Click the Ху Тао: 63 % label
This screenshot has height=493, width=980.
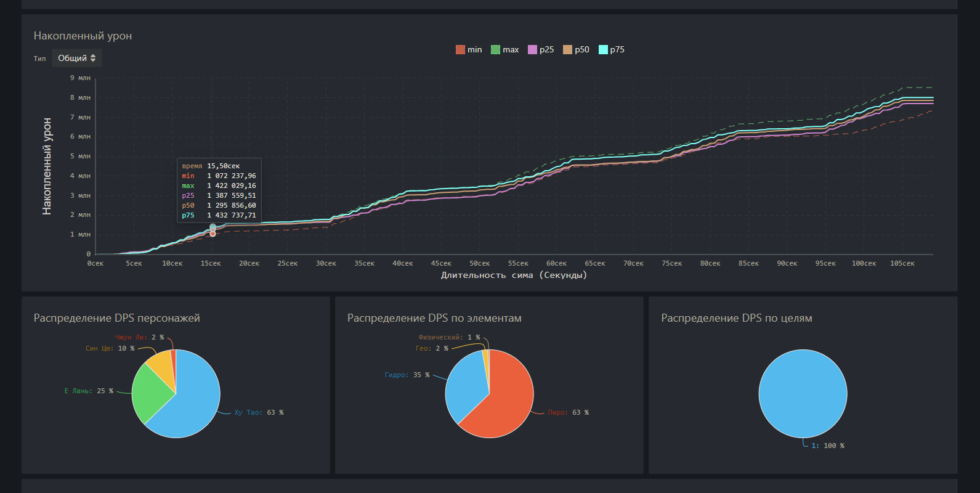tap(259, 413)
